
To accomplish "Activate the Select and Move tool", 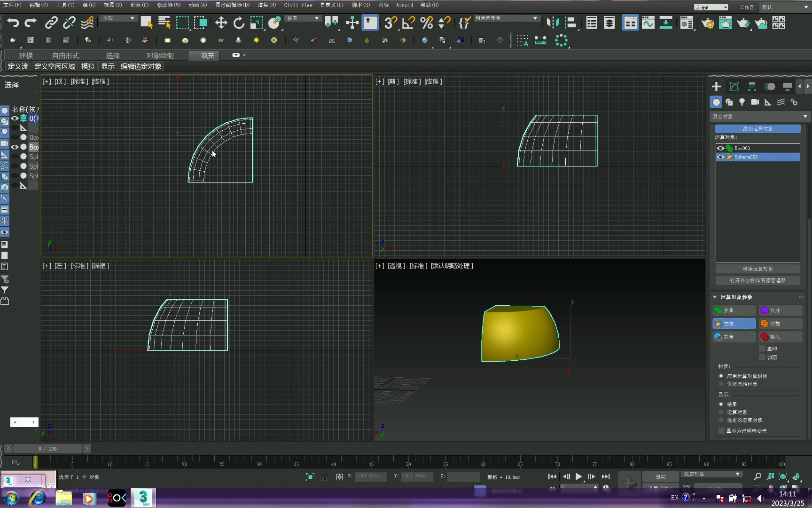I will point(221,23).
